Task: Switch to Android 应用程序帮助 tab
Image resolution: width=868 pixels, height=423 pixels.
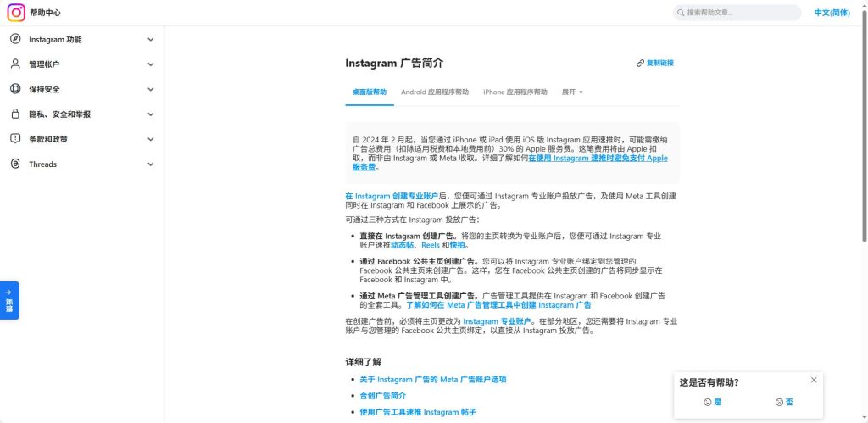Action: pyautogui.click(x=435, y=92)
